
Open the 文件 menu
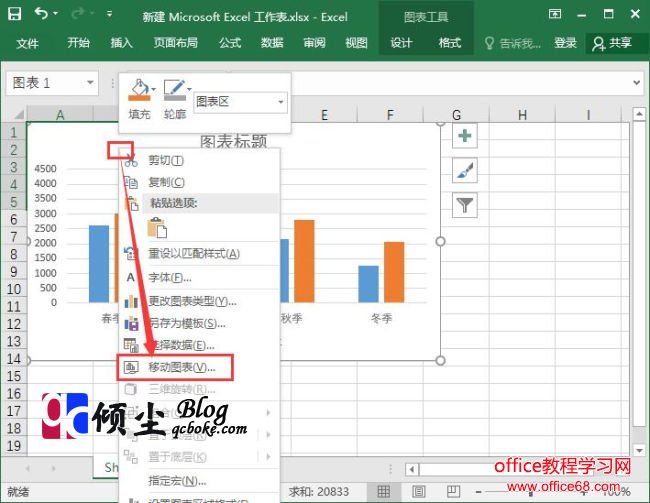[27, 43]
